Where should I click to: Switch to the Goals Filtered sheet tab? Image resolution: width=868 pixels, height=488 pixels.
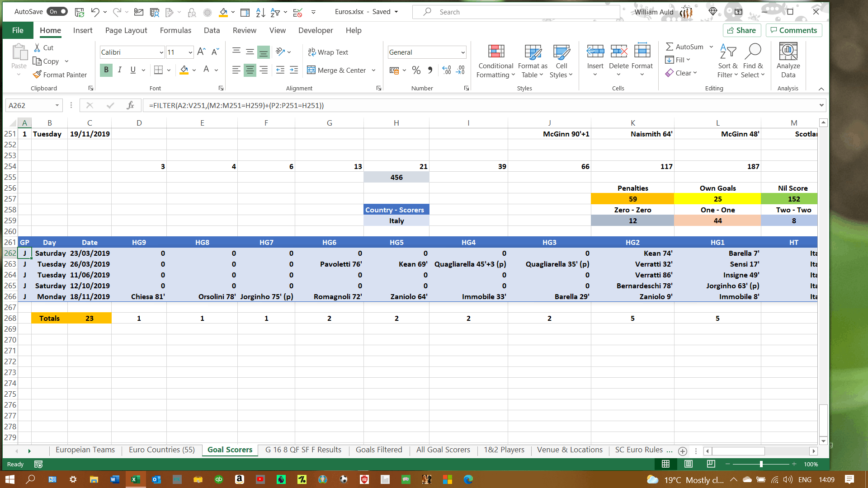[378, 450]
